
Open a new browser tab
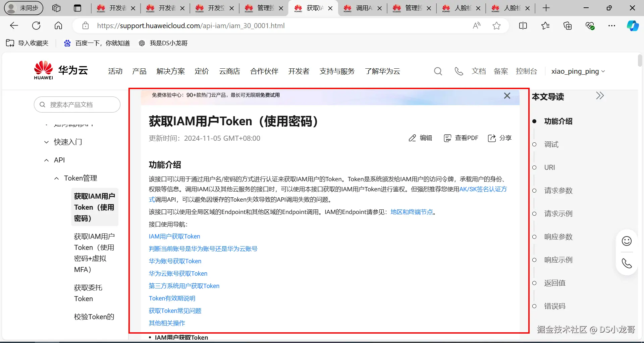(546, 8)
